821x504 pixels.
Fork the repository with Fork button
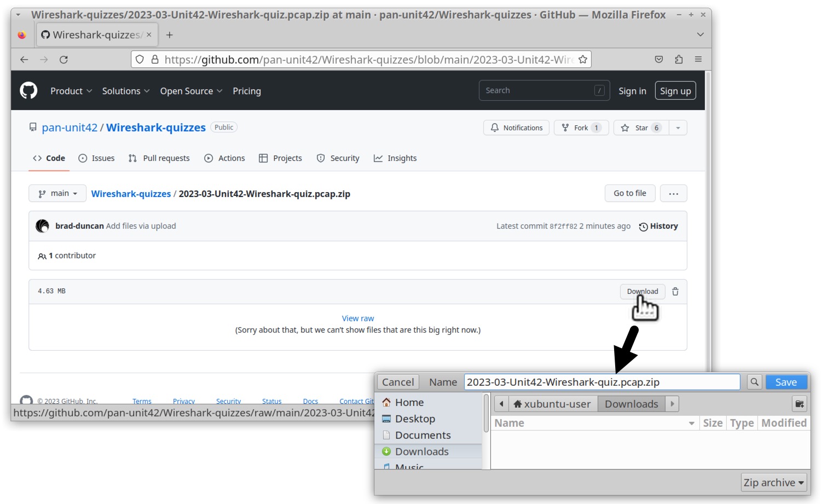(581, 128)
